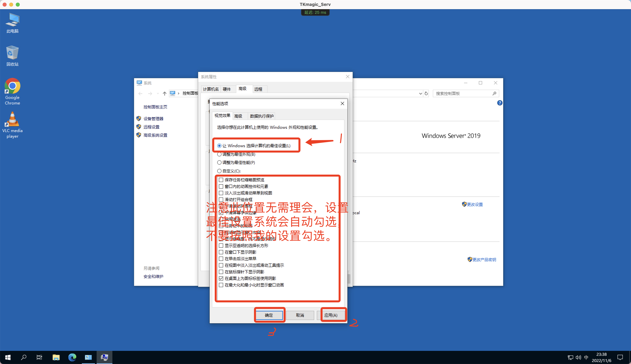Open Microsoft Edge from the taskbar
Screen dimensions: 631x364
click(72, 357)
